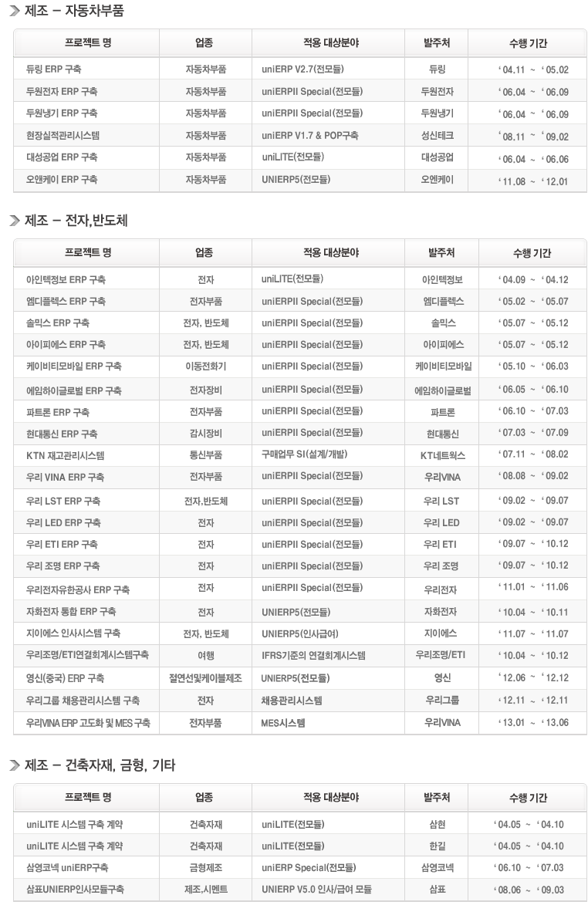Click the '제조 – 건축자재, 금형, 기타' section heading
The height and width of the screenshot is (922, 588).
coord(100,765)
